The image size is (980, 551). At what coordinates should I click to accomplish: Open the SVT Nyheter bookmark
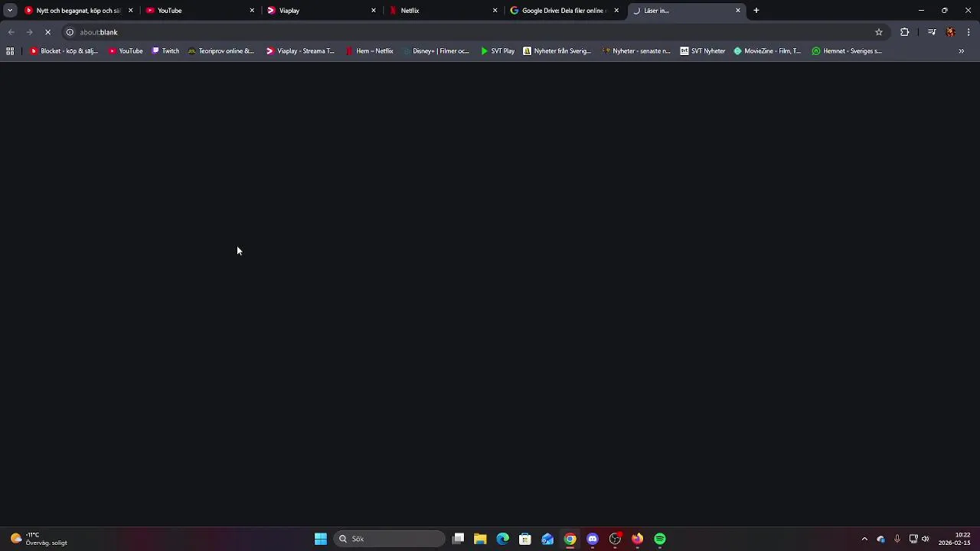(x=703, y=51)
